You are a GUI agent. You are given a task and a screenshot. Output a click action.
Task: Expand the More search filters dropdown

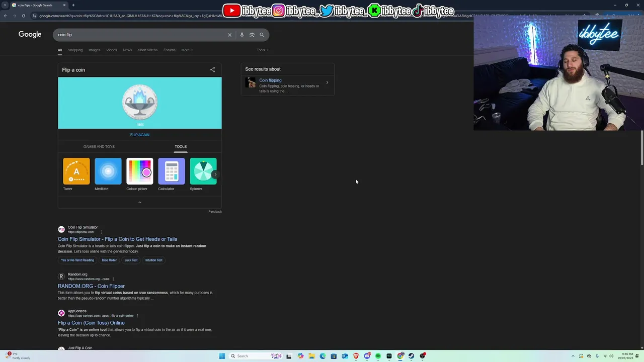pos(187,50)
